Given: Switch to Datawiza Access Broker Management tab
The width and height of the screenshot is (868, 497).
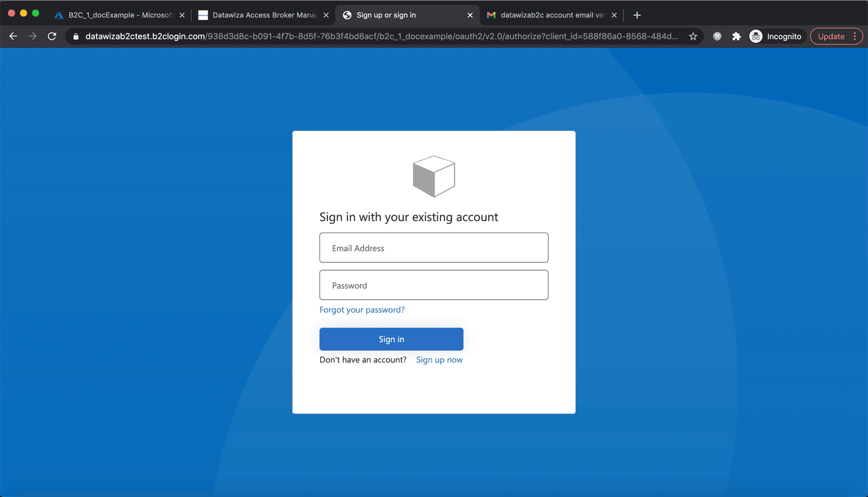Looking at the screenshot, I should pyautogui.click(x=263, y=15).
